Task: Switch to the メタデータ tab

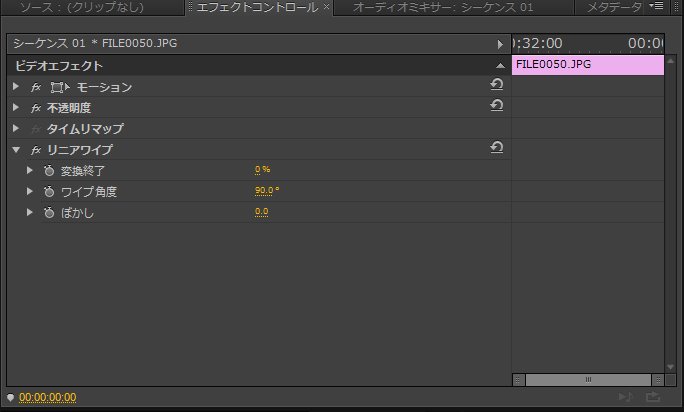Action: [x=614, y=7]
